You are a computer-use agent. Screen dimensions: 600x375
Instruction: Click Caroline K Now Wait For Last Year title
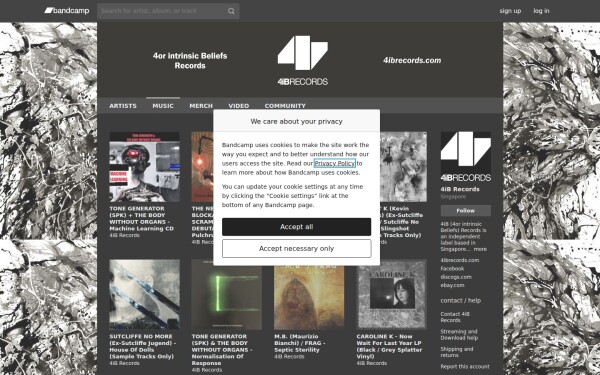[x=389, y=346]
